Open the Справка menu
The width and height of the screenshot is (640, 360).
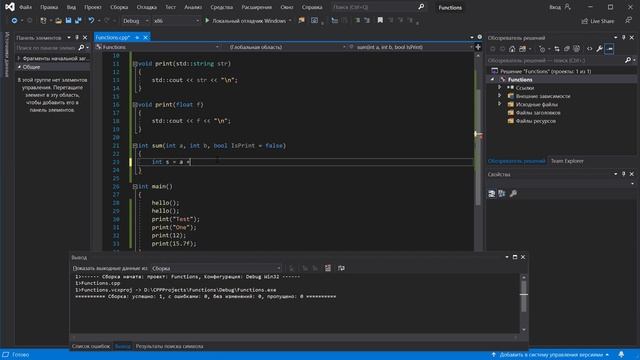312,7
